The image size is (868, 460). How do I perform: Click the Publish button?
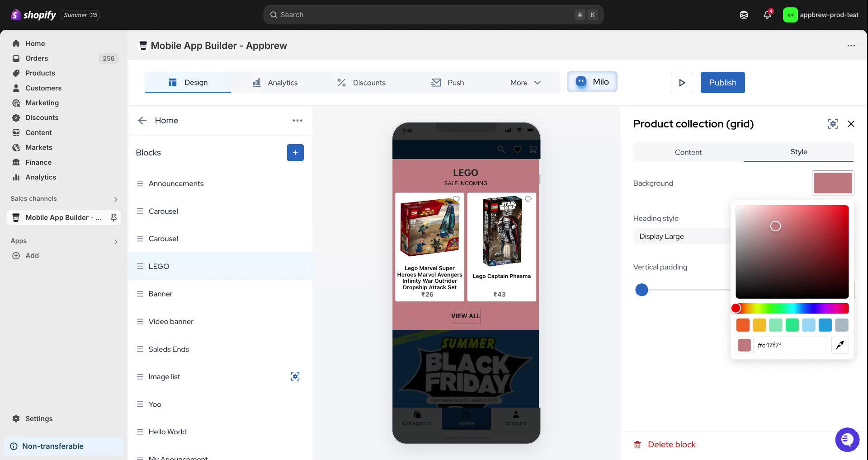[x=722, y=83]
